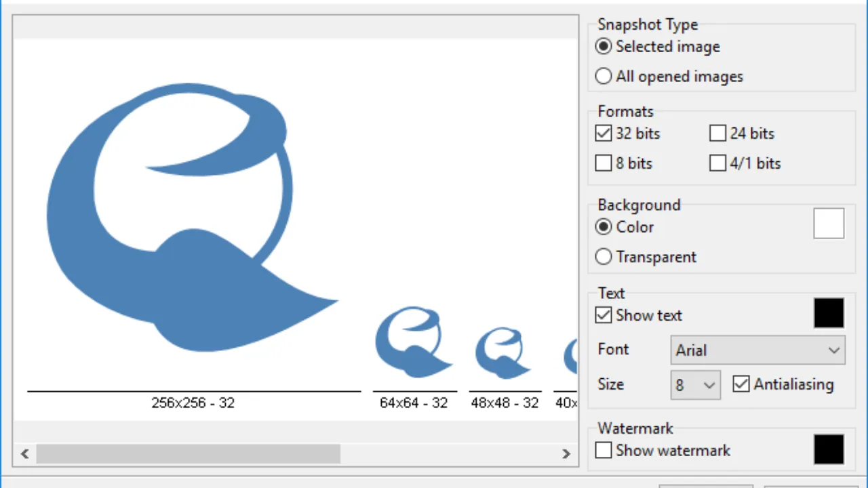Click the preview scrollbar left arrow
This screenshot has width=868, height=488.
tap(25, 454)
